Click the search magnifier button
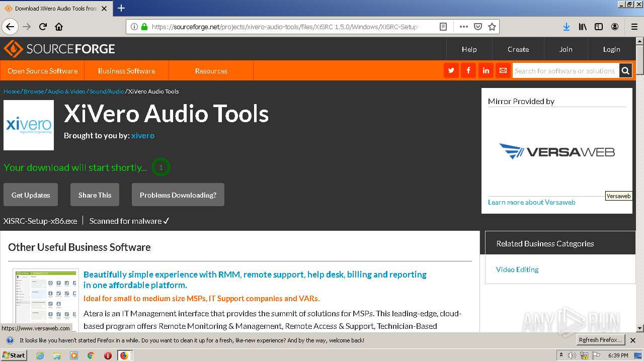The width and height of the screenshot is (644, 362). (625, 70)
